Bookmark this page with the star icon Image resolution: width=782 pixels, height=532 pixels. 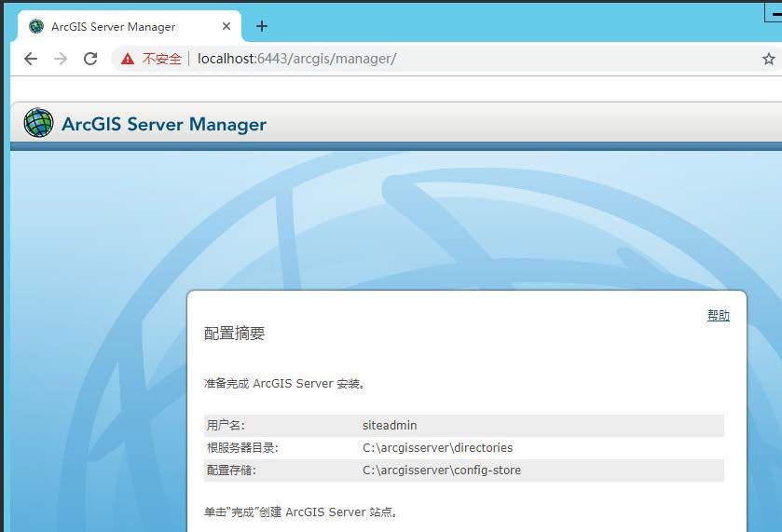(x=769, y=59)
